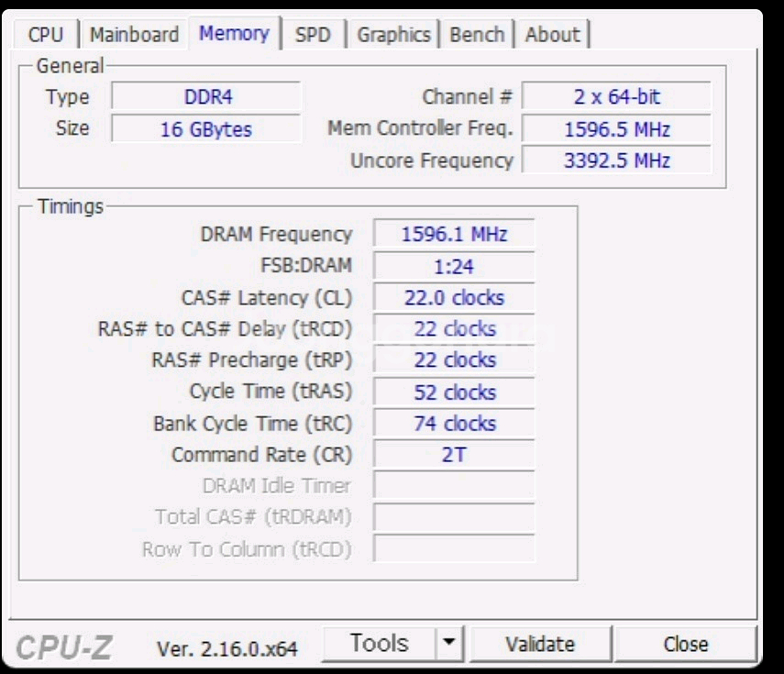This screenshot has height=674, width=784.
Task: Switch to the CPU tab
Action: 46,35
